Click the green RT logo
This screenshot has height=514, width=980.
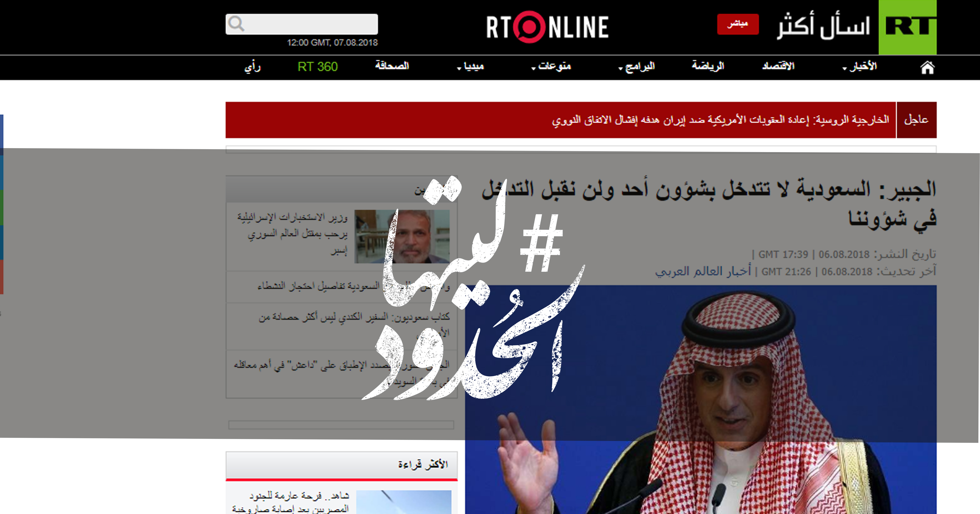908,27
